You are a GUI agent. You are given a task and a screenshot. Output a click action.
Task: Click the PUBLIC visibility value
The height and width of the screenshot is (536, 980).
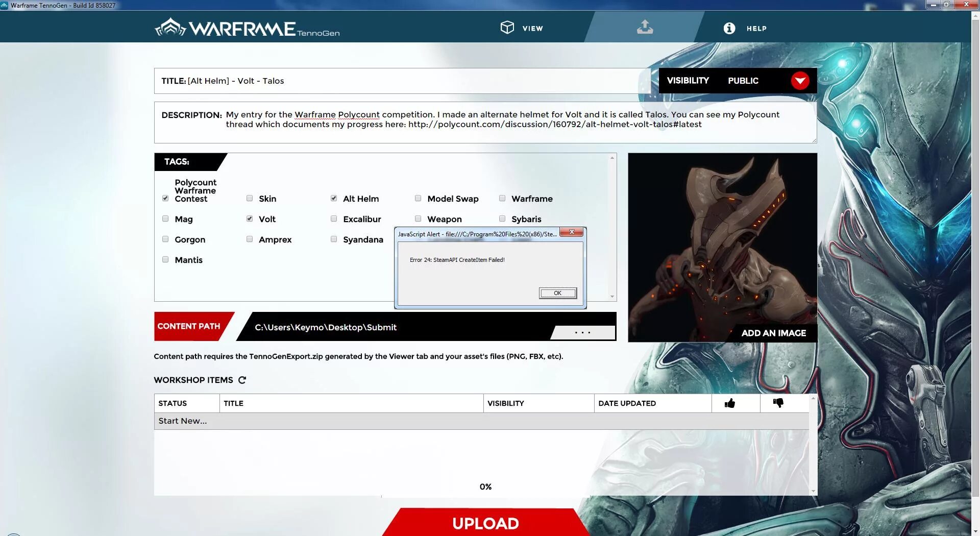point(743,81)
